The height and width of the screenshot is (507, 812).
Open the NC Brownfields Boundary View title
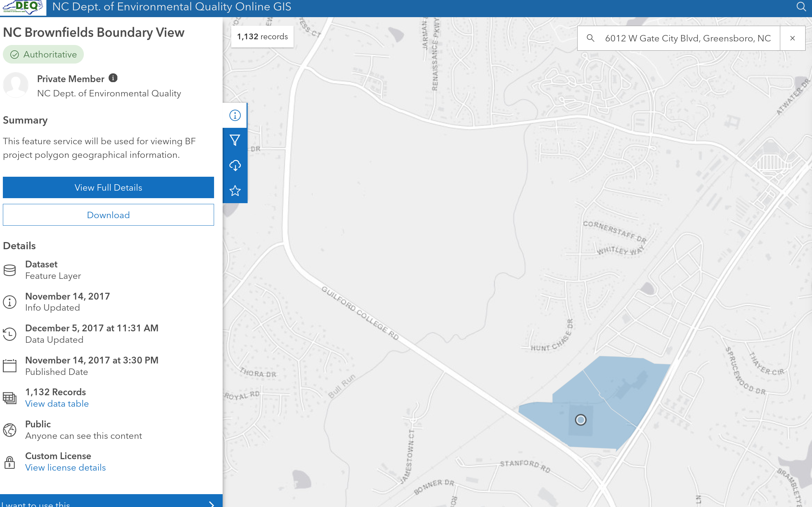pos(93,32)
